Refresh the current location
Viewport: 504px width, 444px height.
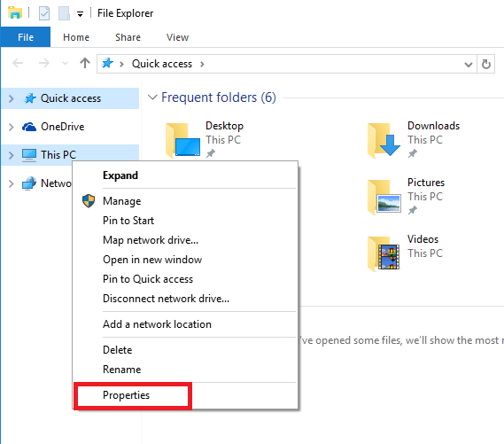coord(485,64)
